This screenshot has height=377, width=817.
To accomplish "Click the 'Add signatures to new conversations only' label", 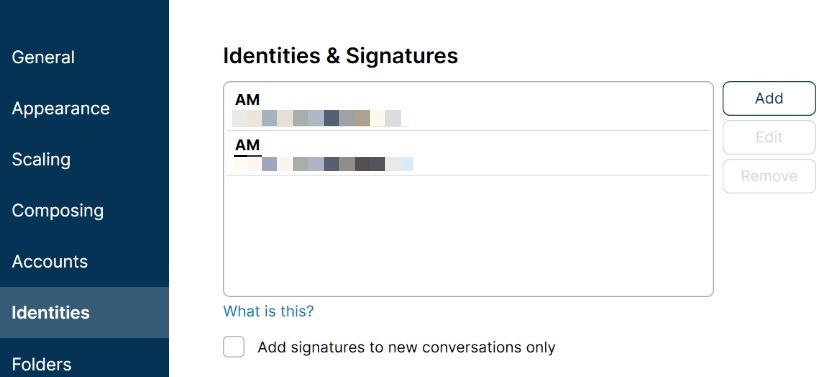I will pyautogui.click(x=406, y=347).
